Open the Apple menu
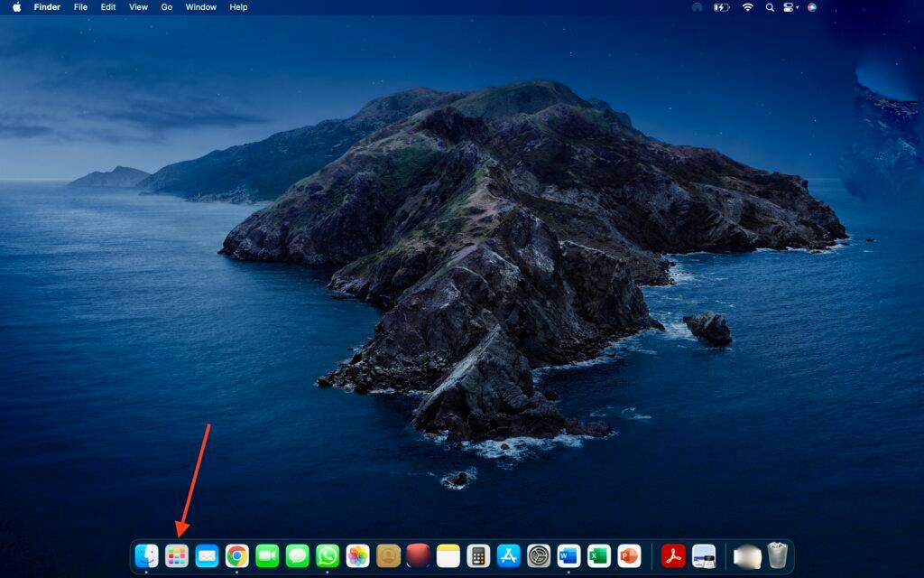The height and width of the screenshot is (578, 924). coord(16,7)
